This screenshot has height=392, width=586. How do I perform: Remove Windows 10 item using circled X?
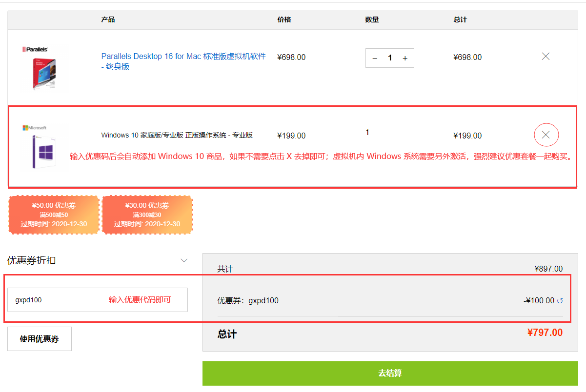(x=546, y=135)
